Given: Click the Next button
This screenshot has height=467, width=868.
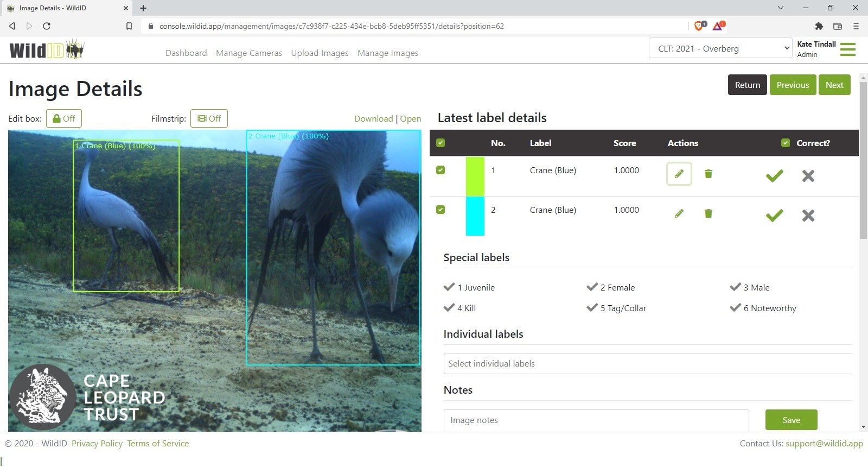Looking at the screenshot, I should click(x=834, y=85).
